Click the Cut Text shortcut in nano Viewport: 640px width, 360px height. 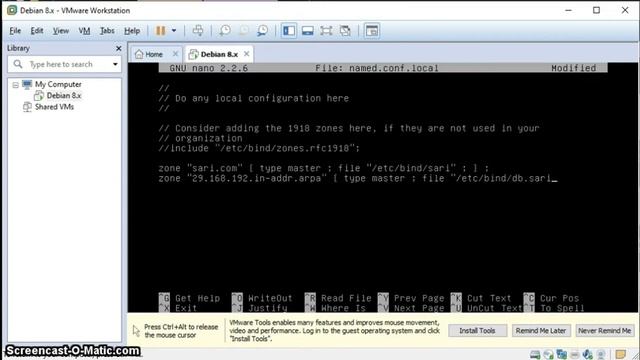click(x=481, y=298)
